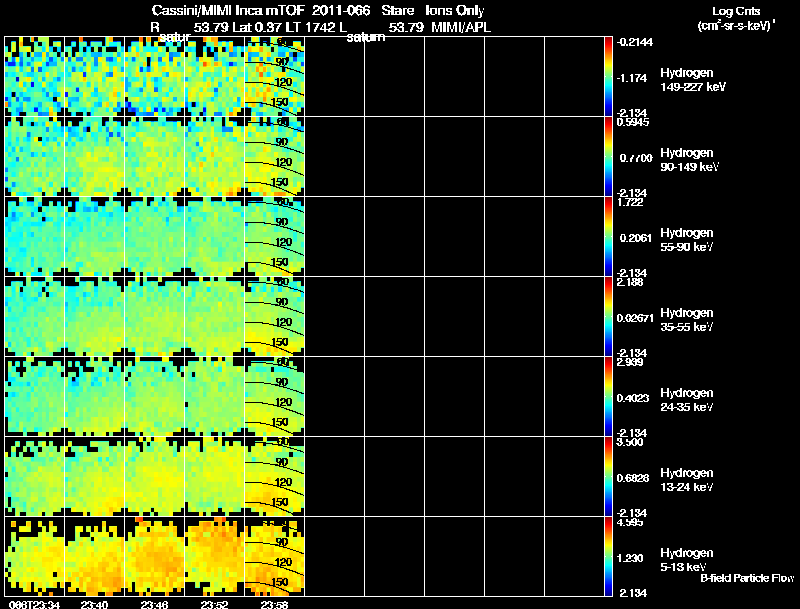Select the 23:52 time tick label
The height and width of the screenshot is (609, 800).
pos(213,604)
